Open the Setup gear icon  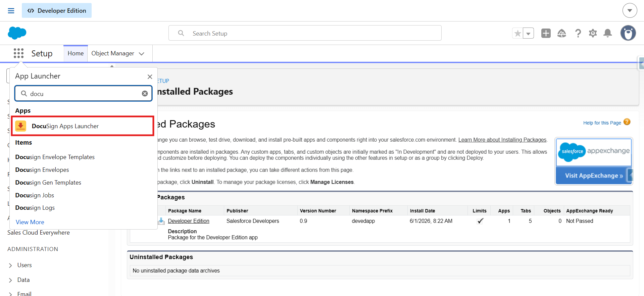[593, 33]
